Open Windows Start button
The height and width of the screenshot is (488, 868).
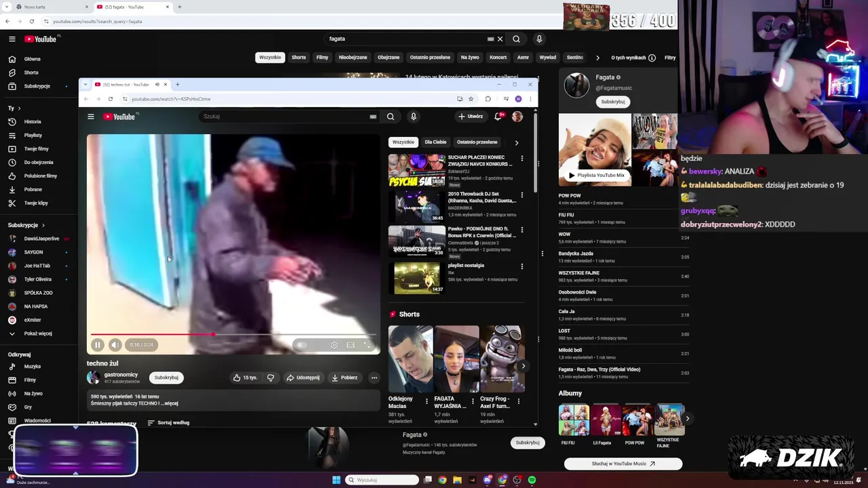336,480
